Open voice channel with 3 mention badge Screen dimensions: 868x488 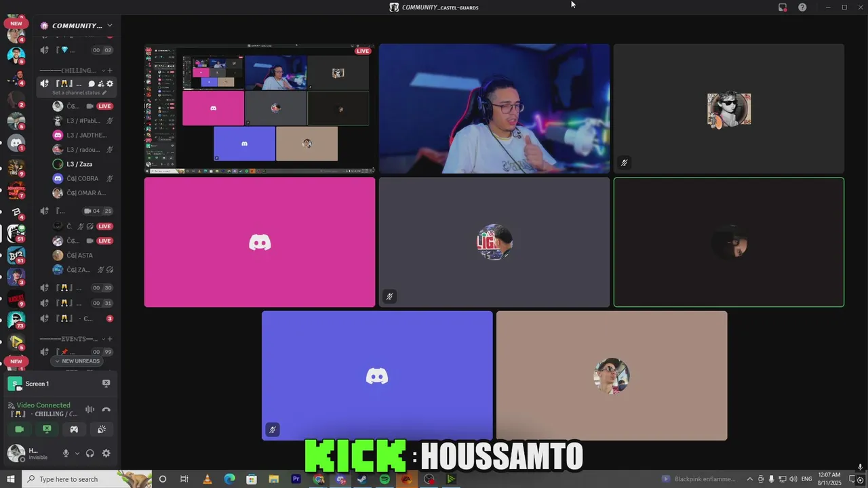(77, 319)
